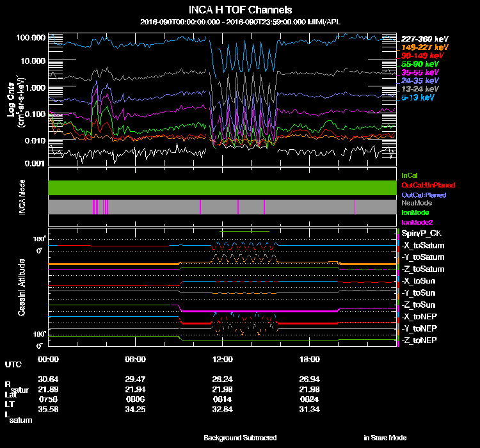Click the 06:00 UTC time axis label
The width and height of the screenshot is (480, 448).
136,359
